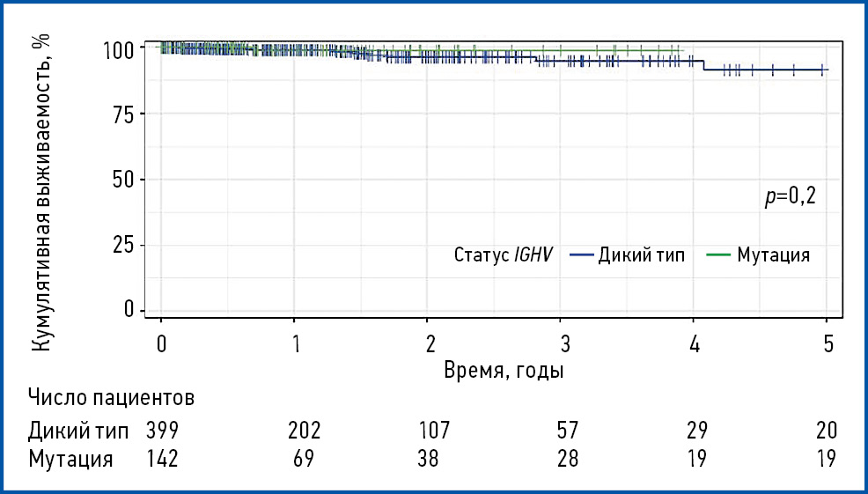Select the year 1 x-axis tick label
Viewport: 868px width, 494px height.
(296, 343)
